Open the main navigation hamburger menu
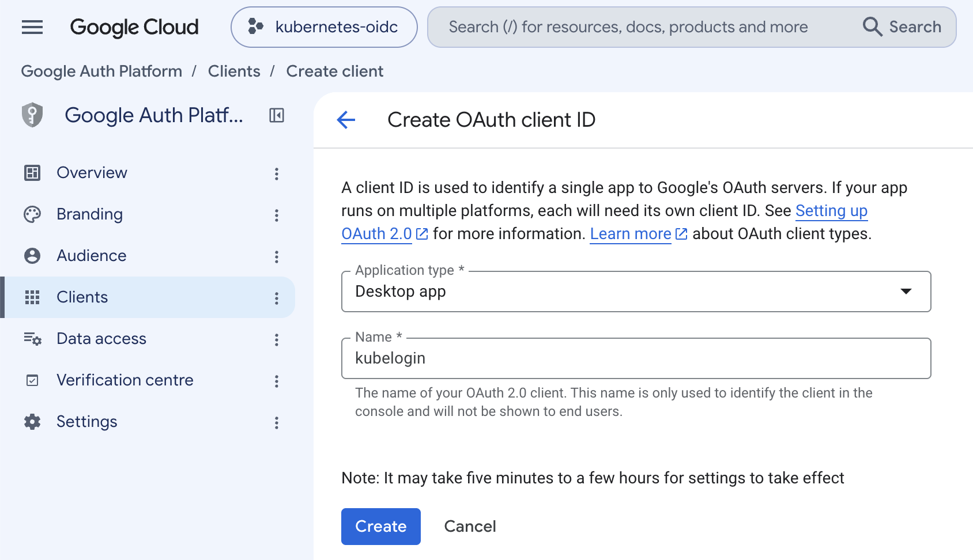The height and width of the screenshot is (560, 973). point(32,27)
